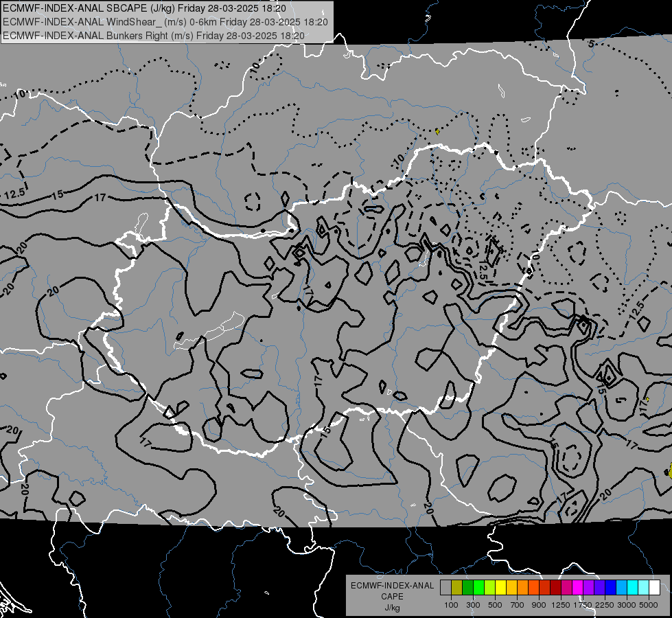Click the J/kg unit label in legend
The height and width of the screenshot is (618, 672).
(x=392, y=608)
